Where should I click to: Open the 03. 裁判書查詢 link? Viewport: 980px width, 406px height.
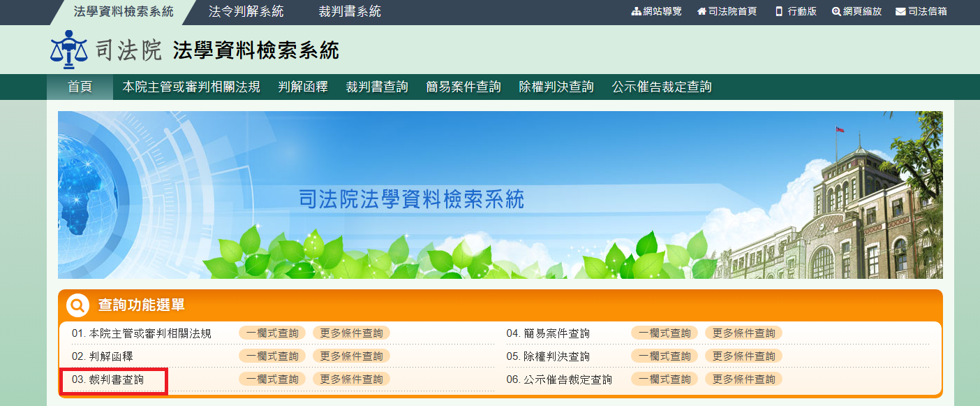tap(107, 380)
